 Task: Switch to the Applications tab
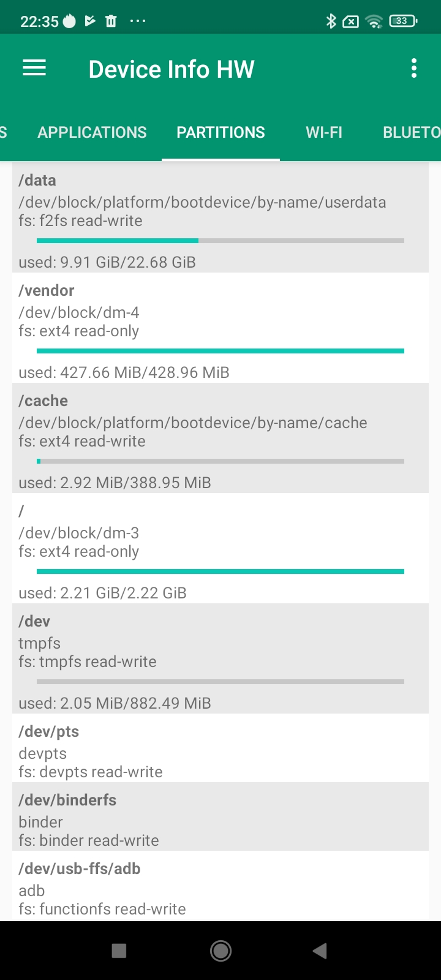(x=92, y=132)
